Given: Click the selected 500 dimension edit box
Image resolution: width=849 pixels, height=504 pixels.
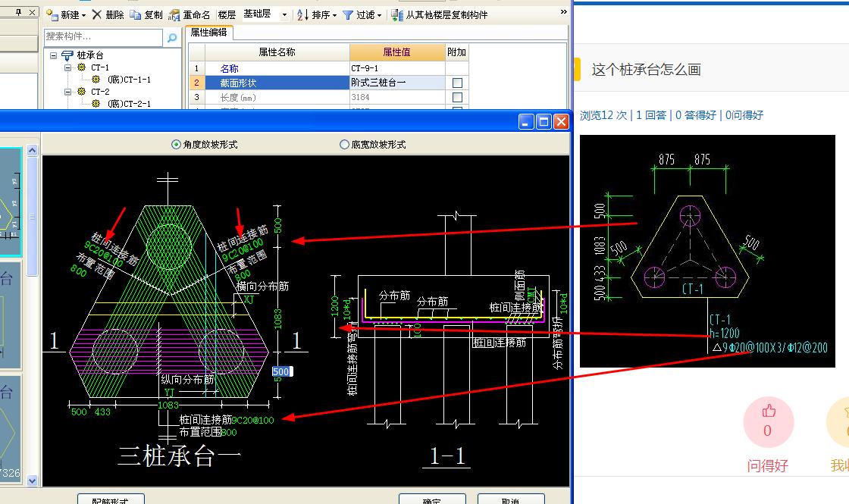Looking at the screenshot, I should tap(281, 371).
